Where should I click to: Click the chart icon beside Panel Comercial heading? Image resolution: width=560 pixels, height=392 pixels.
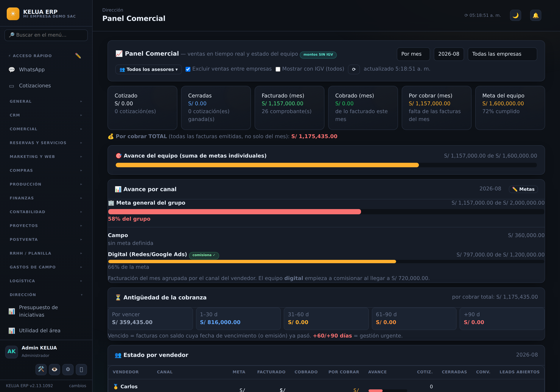(119, 54)
